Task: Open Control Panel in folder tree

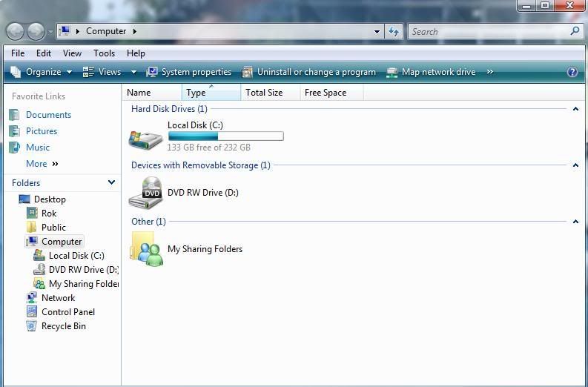Action: coord(68,312)
